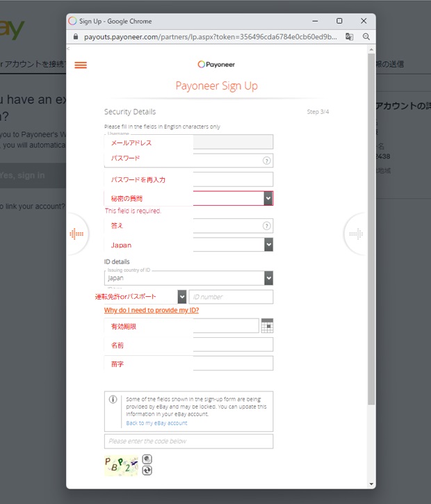Viewport: 431px width, 504px height.
Task: Minimize the Sign Up Chrome window
Action: pos(315,21)
